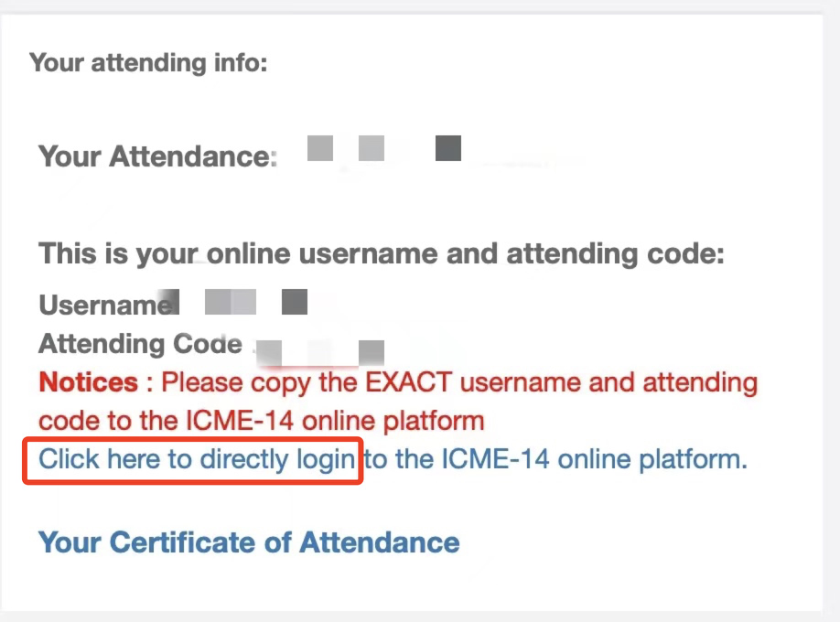Click the online username and attending code heading
Image resolution: width=840 pixels, height=622 pixels.
click(381, 253)
